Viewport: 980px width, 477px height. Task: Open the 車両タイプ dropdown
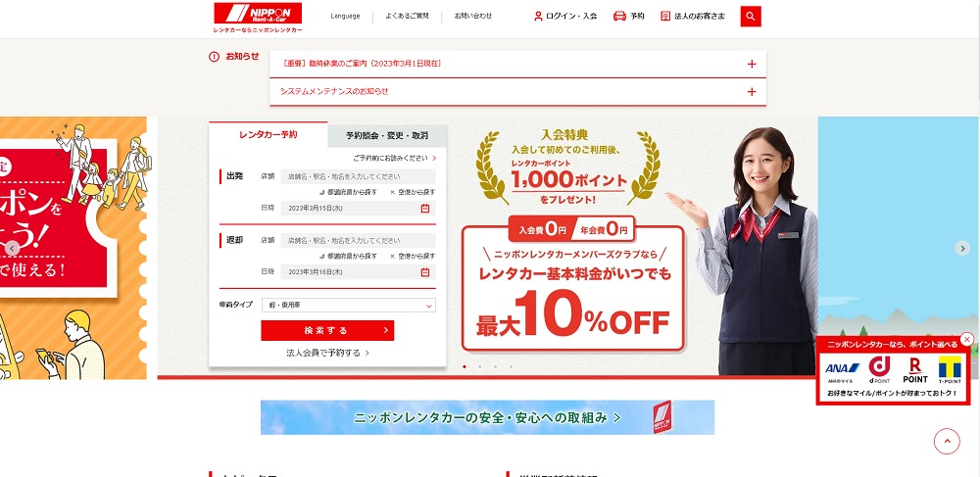tap(349, 306)
